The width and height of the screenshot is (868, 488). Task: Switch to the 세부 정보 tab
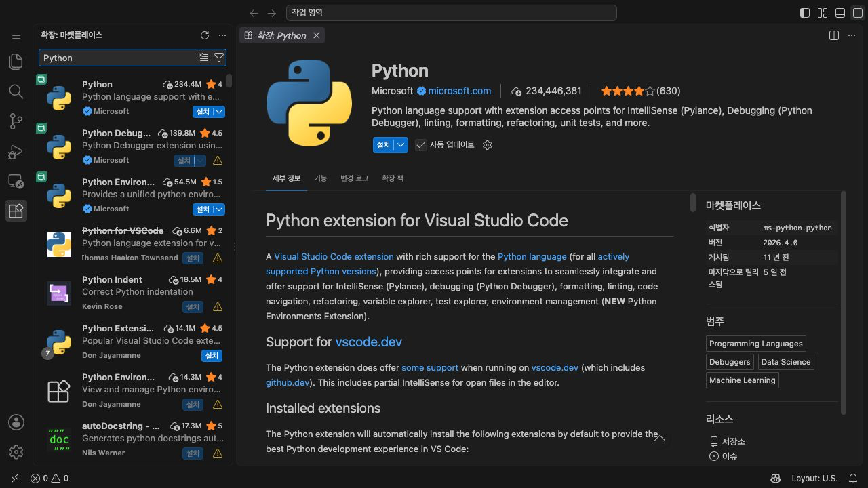point(286,178)
